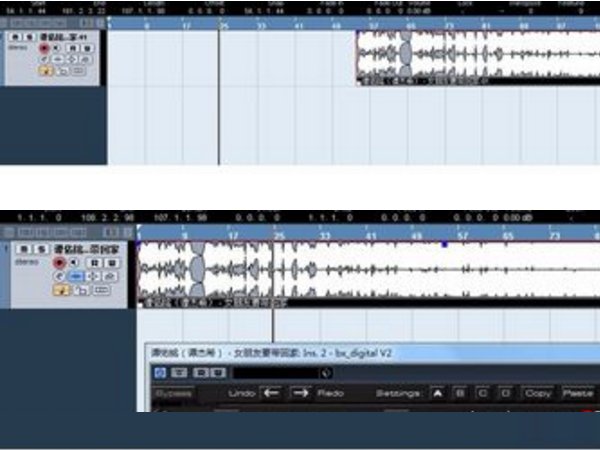
Task: Open the plugin preset name field
Action: (276, 373)
